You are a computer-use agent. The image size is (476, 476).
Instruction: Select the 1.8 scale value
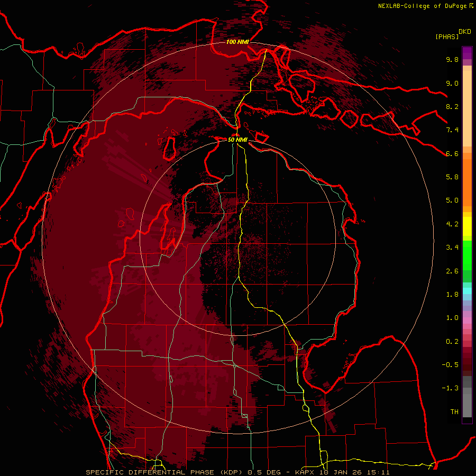[x=452, y=295]
